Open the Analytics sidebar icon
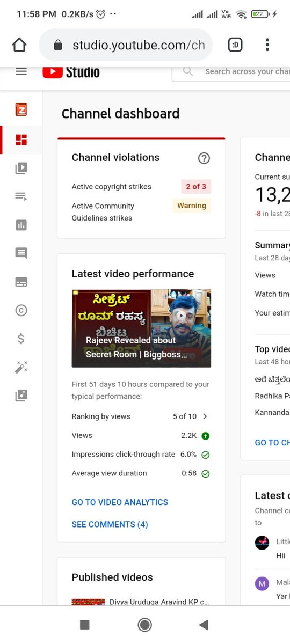 pyautogui.click(x=21, y=225)
